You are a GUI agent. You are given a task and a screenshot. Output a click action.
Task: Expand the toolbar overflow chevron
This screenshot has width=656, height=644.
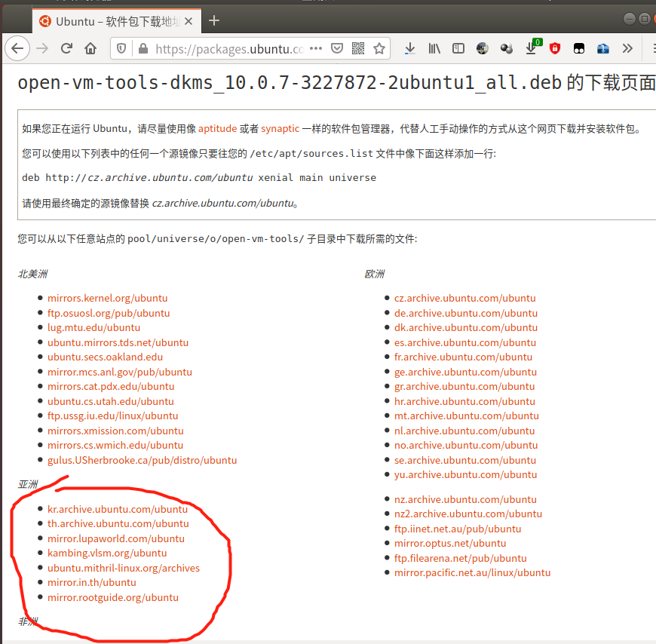pyautogui.click(x=627, y=48)
